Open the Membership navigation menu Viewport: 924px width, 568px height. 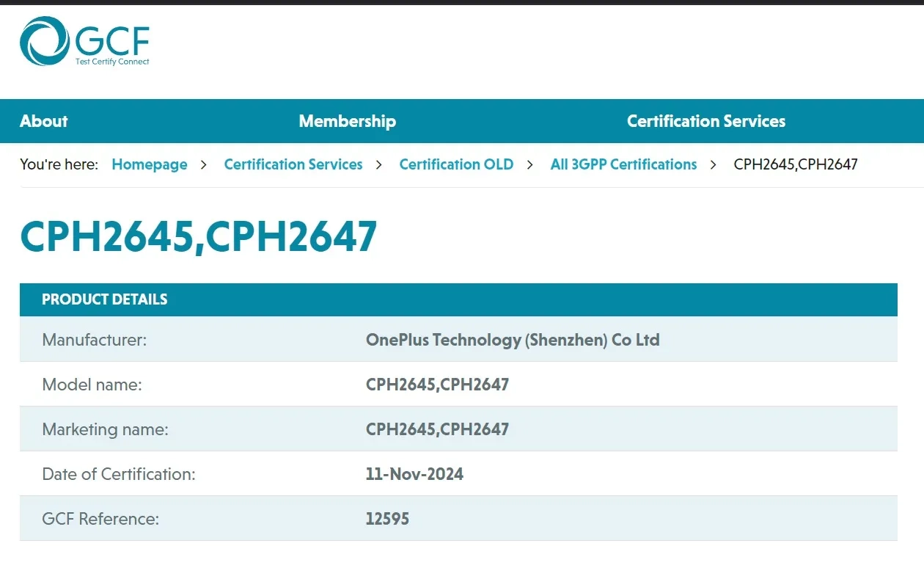click(x=347, y=121)
